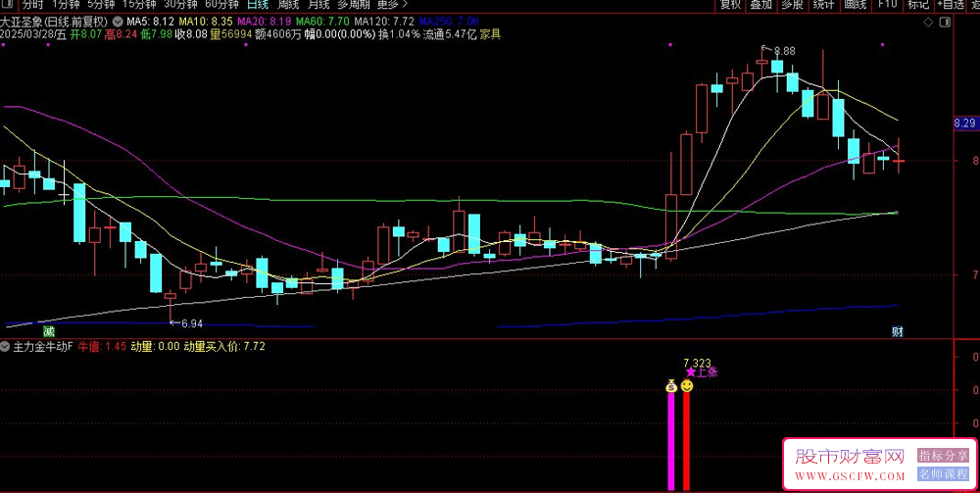The image size is (980, 493).
Task: Select the 月线 monthly tab
Action: (x=318, y=4)
